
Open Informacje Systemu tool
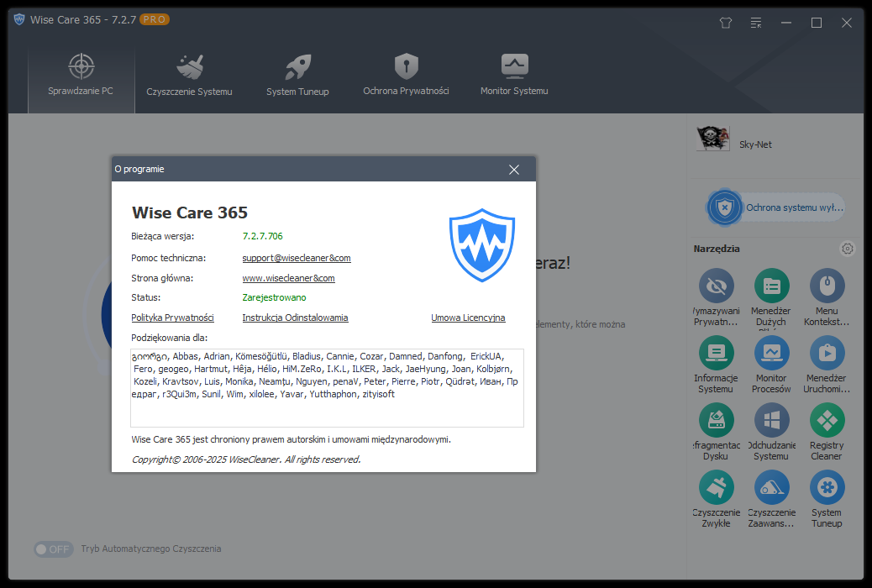716,365
